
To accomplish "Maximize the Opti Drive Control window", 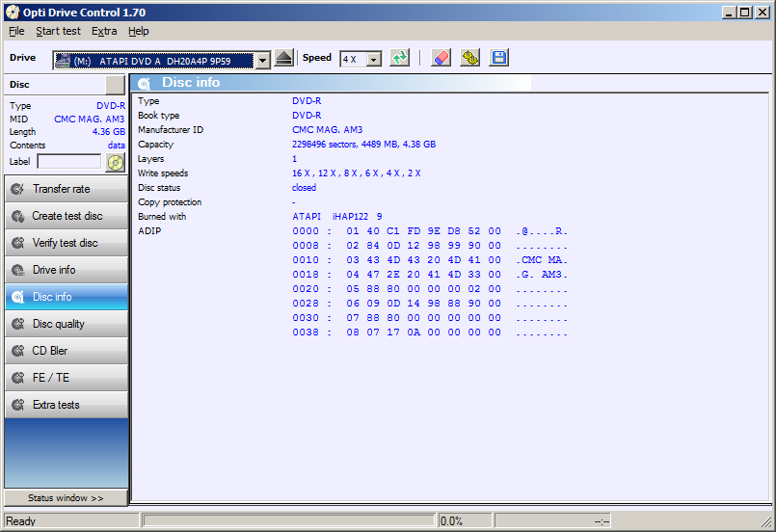I will (x=745, y=13).
